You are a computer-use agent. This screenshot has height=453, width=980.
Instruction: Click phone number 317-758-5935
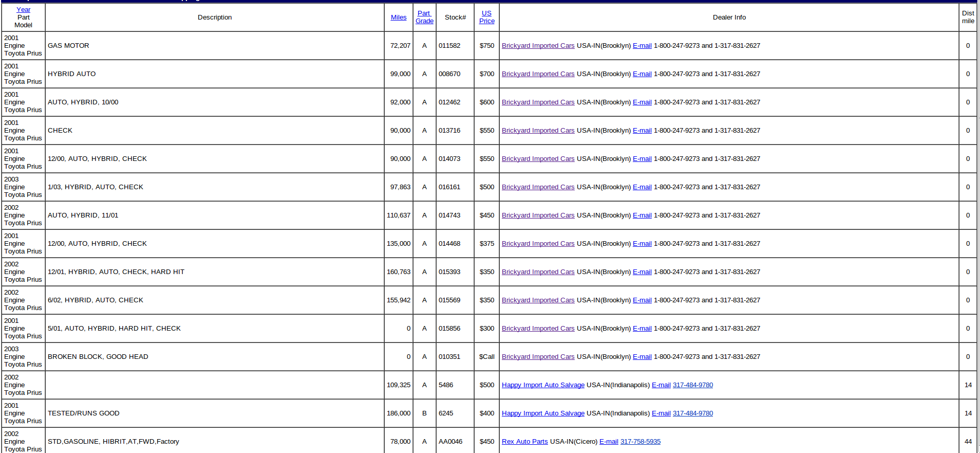(640, 442)
